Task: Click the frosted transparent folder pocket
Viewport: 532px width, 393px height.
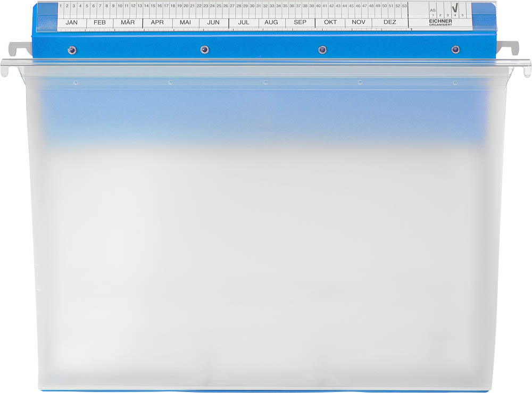Action: coord(266,239)
